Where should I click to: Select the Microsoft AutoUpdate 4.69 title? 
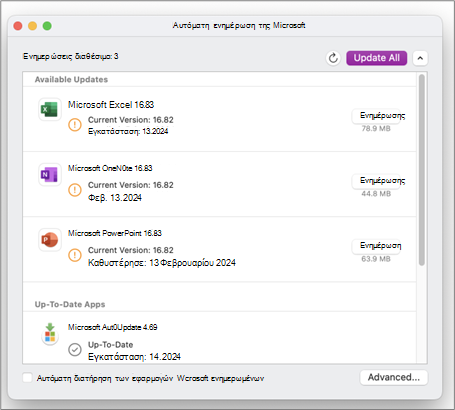coord(112,327)
